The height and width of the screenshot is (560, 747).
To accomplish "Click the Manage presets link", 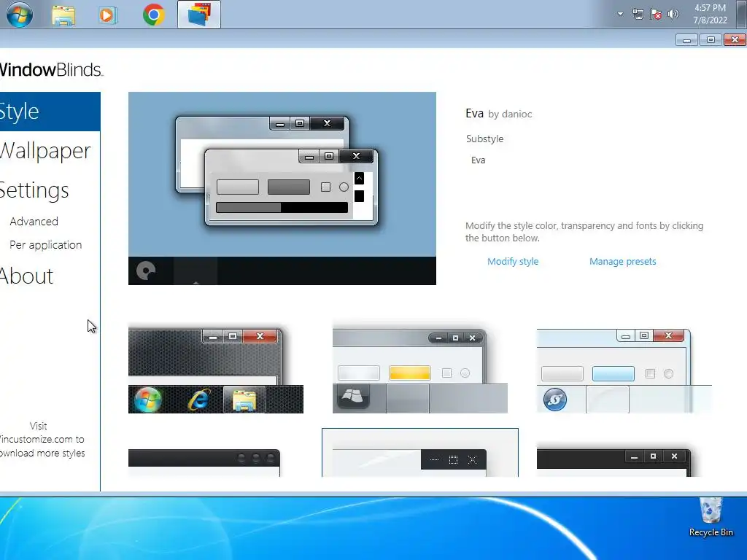I will [x=623, y=262].
